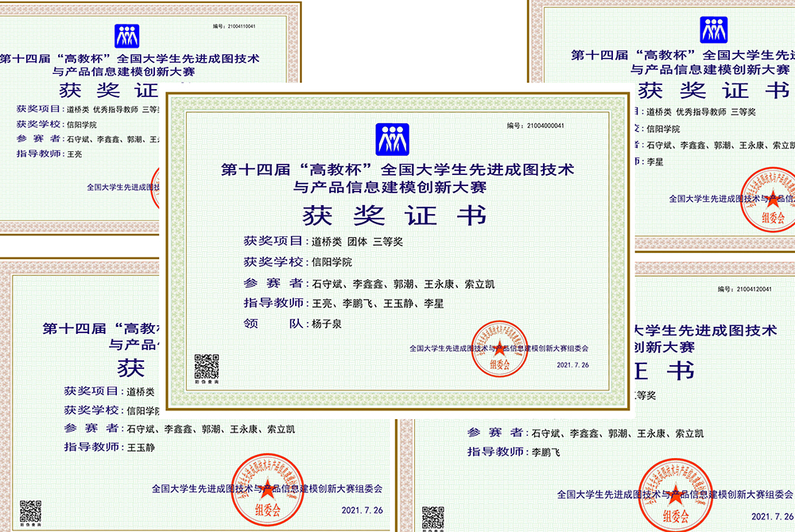795x532 pixels.
Task: Click the QR code on the bottom-right certificate
Action: click(x=432, y=517)
